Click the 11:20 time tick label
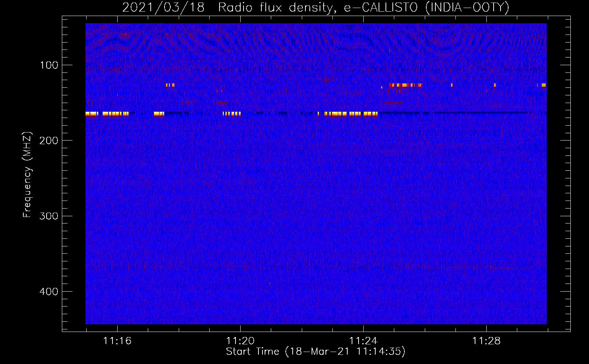589x364 pixels. click(x=240, y=341)
